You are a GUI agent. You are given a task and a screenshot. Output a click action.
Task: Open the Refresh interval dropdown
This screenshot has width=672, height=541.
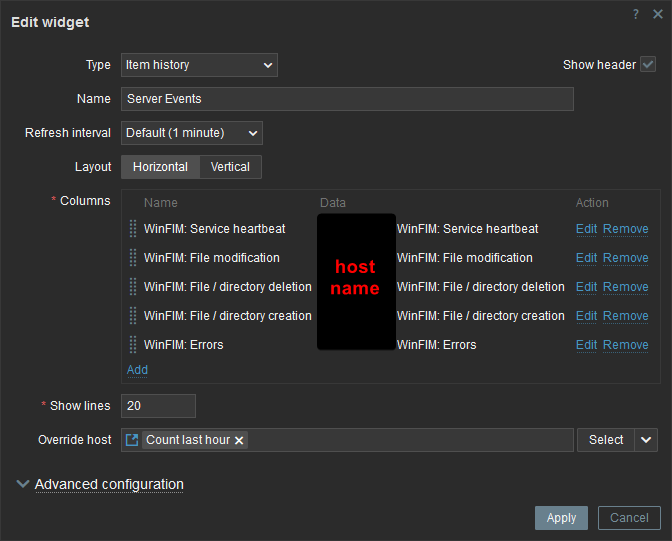tap(192, 133)
